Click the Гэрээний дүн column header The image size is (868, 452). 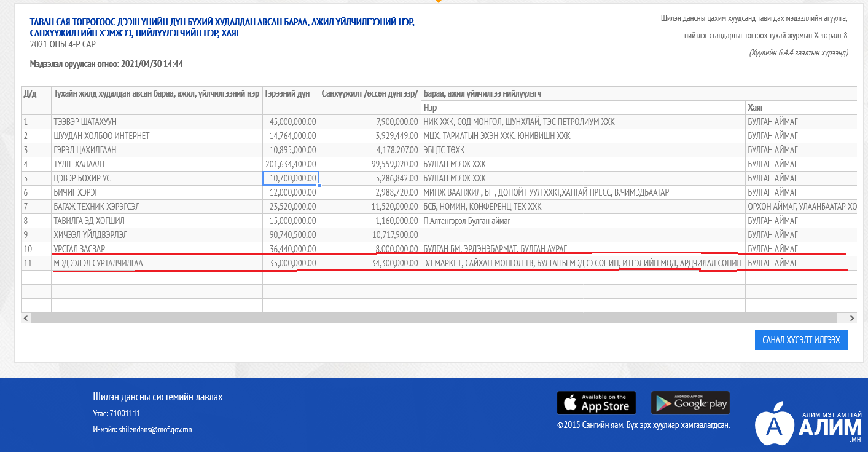(291, 100)
